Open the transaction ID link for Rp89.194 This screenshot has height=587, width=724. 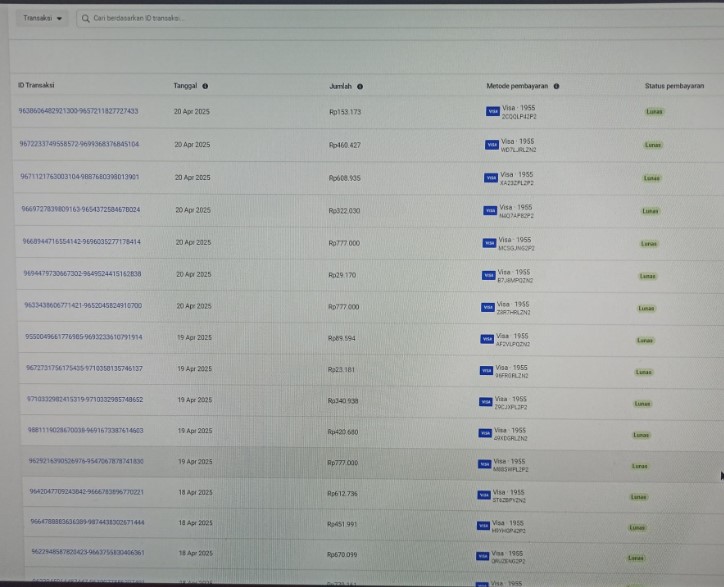[84, 337]
